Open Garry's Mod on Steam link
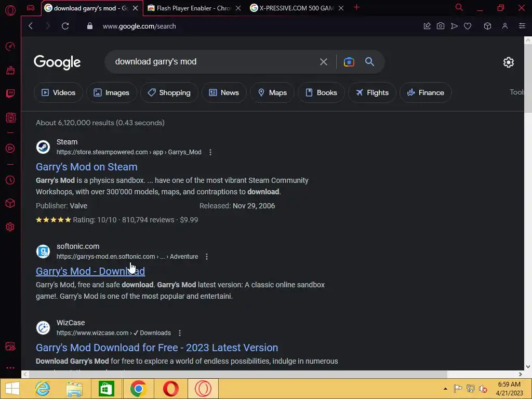The width and height of the screenshot is (532, 399). [x=87, y=167]
